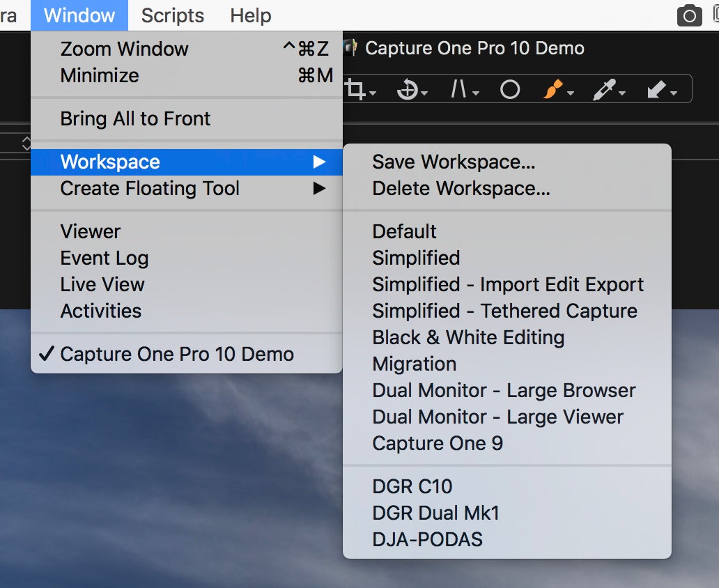Select DJA-PODAS workspace
Image resolution: width=719 pixels, height=588 pixels.
pos(507,541)
